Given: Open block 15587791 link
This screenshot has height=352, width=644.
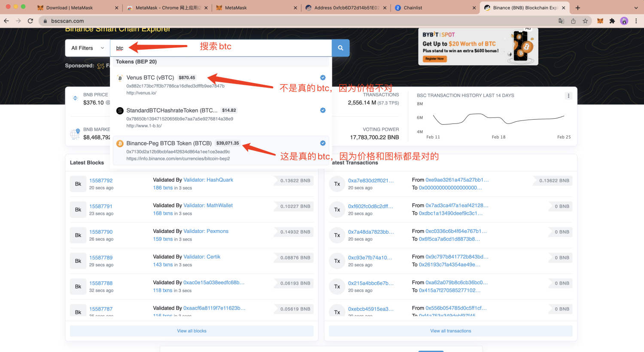Looking at the screenshot, I should click(101, 206).
